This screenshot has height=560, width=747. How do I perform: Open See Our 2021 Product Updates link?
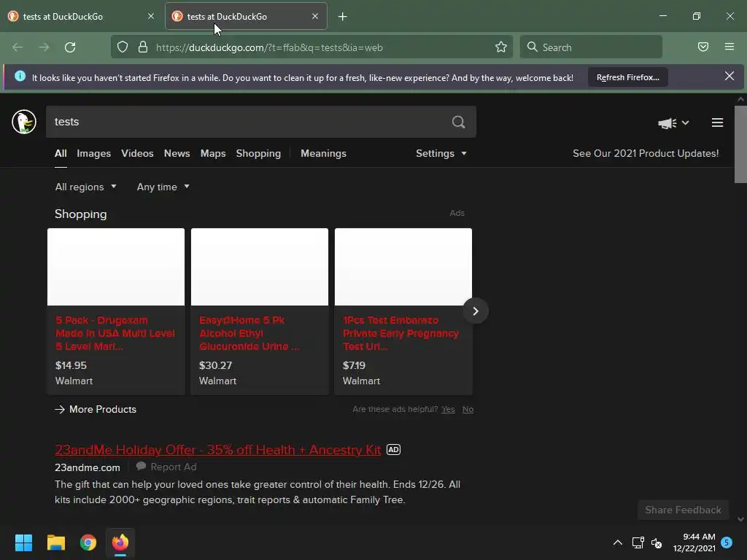pyautogui.click(x=646, y=153)
